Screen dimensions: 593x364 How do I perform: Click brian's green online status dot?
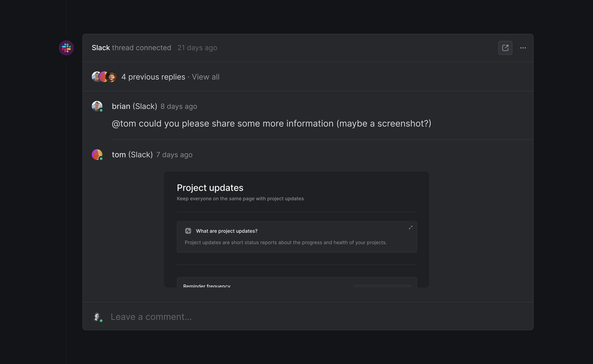(101, 110)
